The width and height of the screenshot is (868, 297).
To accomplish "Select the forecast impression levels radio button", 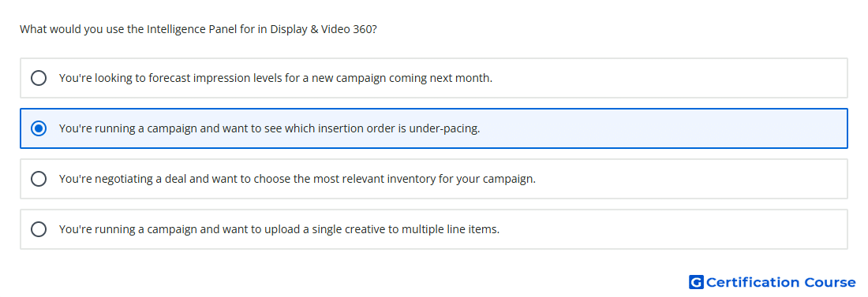I will [x=39, y=78].
